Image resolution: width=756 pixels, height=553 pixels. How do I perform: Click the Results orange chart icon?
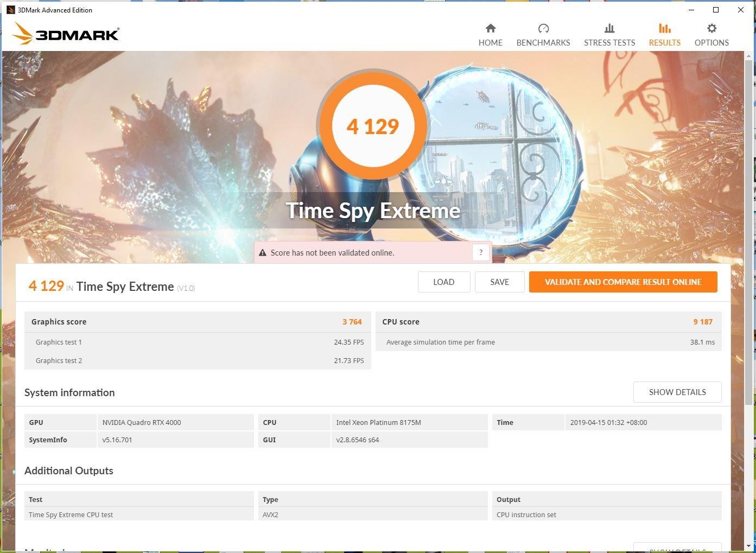coord(664,28)
